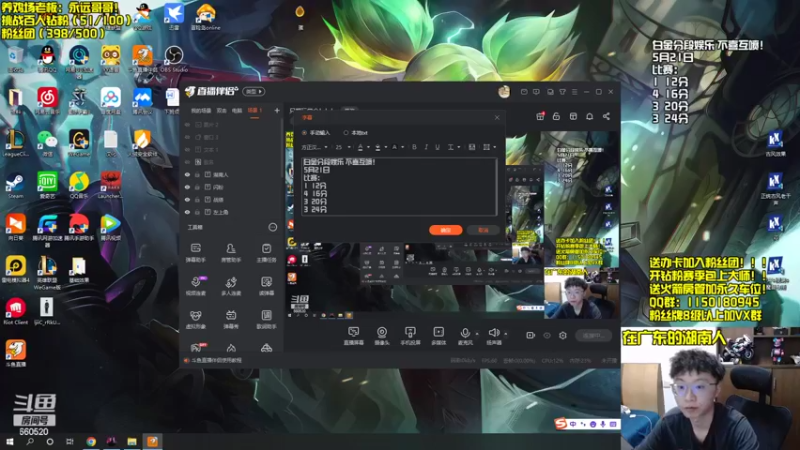Viewport: 800px width, 450px height.
Task: Expand the microphone options arrow
Action: point(477,334)
